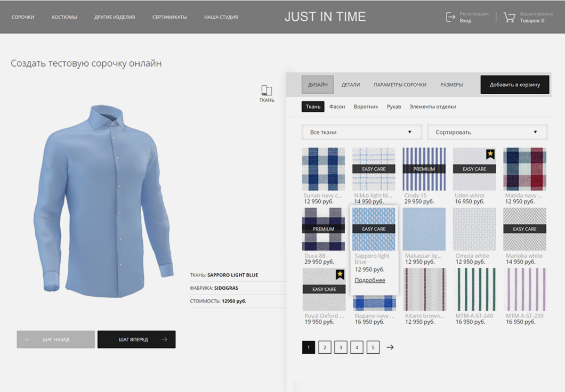Follow the Подробнее link
565x392 pixels.
pyautogui.click(x=370, y=280)
